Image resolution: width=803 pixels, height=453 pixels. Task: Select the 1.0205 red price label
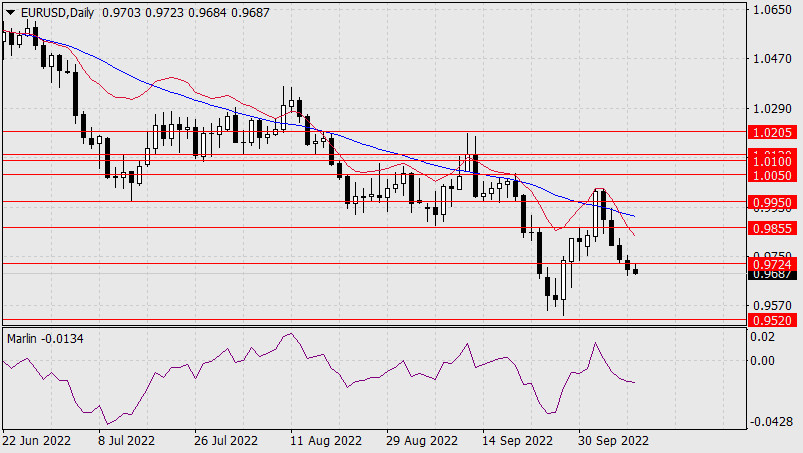(x=772, y=133)
